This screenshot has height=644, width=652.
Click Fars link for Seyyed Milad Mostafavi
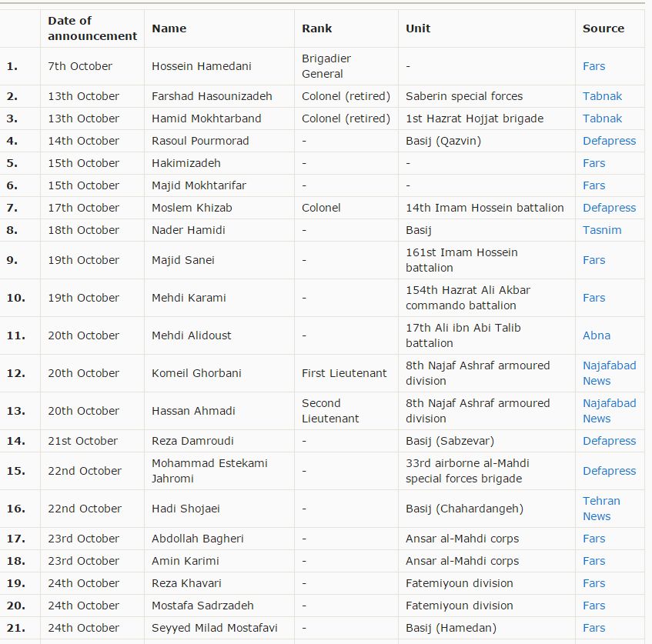[x=593, y=628]
